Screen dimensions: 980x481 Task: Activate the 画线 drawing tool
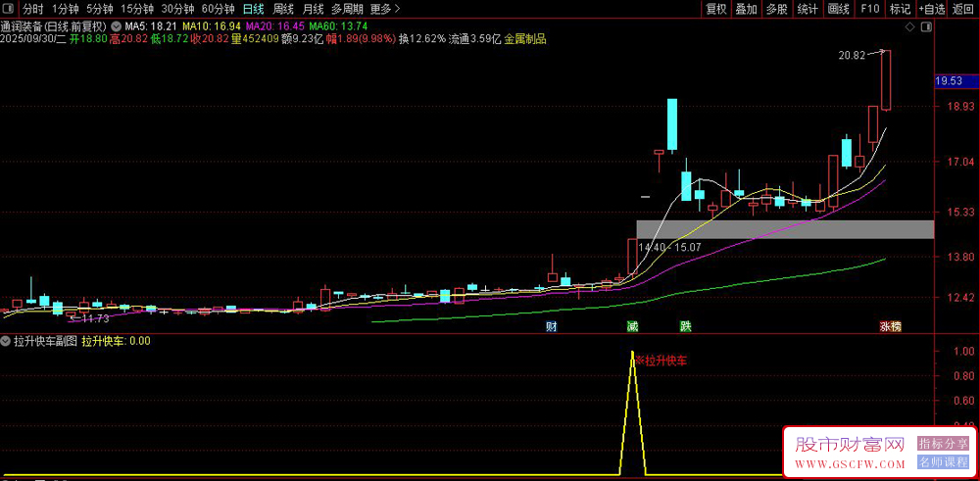pyautogui.click(x=838, y=9)
